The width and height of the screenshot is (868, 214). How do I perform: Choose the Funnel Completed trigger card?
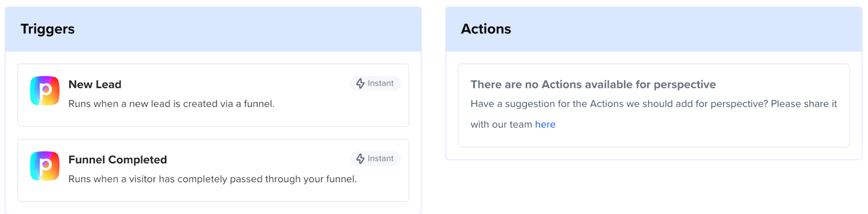[213, 171]
